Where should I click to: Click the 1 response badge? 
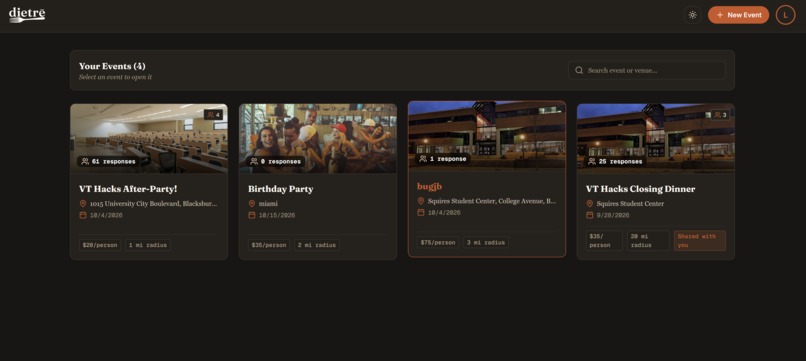pyautogui.click(x=443, y=159)
